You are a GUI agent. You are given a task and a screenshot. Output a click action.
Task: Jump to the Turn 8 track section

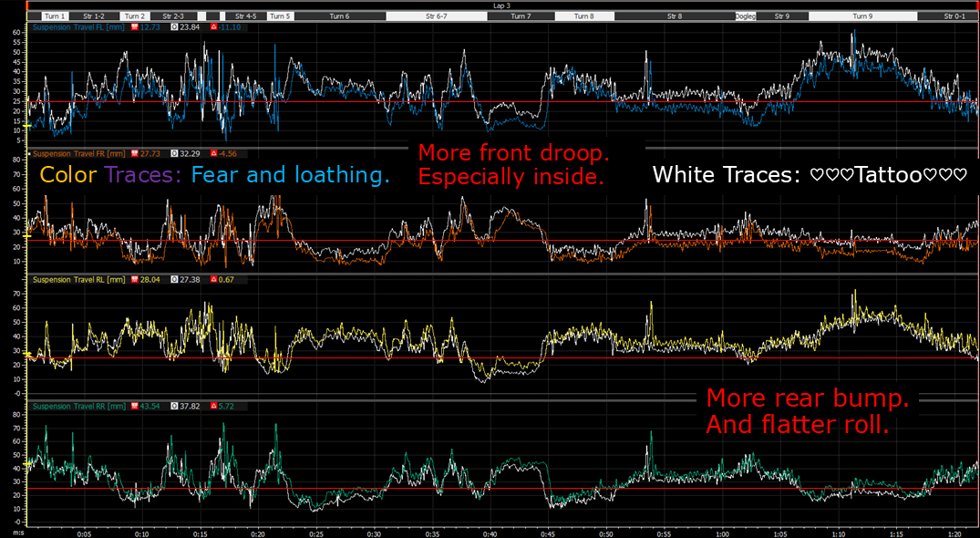tap(584, 16)
